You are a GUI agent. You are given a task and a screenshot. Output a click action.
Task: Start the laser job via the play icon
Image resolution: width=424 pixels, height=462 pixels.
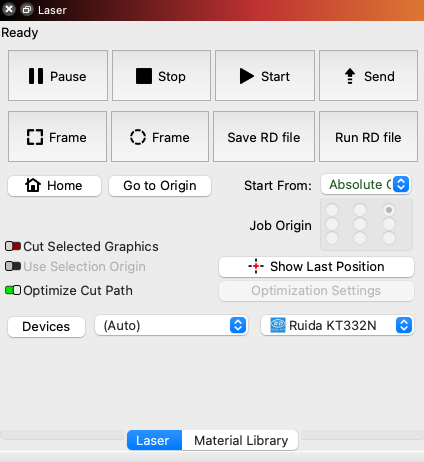[265, 76]
